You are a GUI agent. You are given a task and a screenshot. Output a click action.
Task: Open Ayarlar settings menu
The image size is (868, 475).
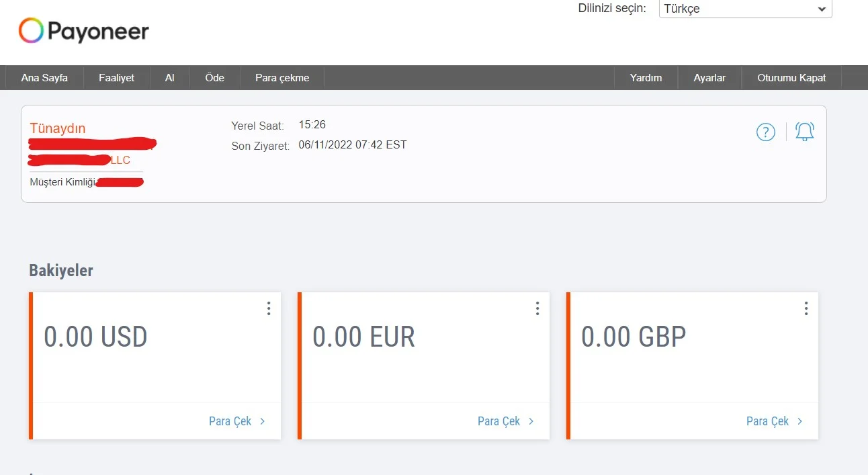click(709, 78)
